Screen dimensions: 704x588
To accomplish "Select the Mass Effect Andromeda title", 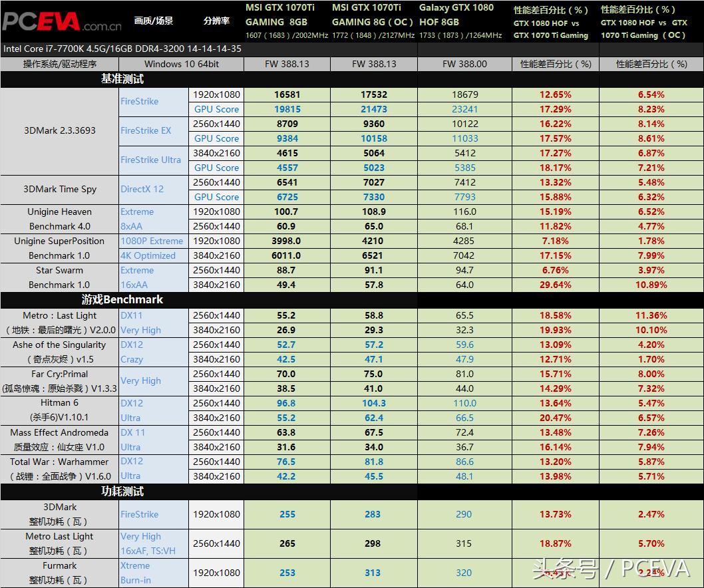I will click(59, 432).
